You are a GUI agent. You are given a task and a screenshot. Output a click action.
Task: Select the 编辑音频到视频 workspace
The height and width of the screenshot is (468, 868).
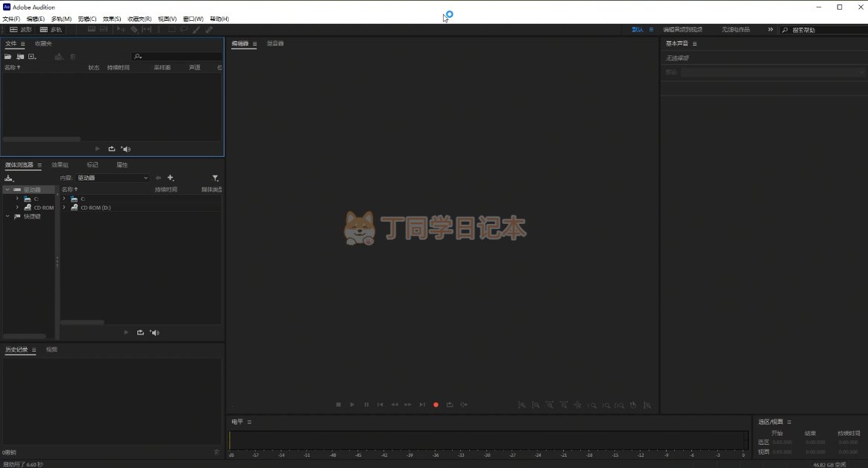pos(682,30)
